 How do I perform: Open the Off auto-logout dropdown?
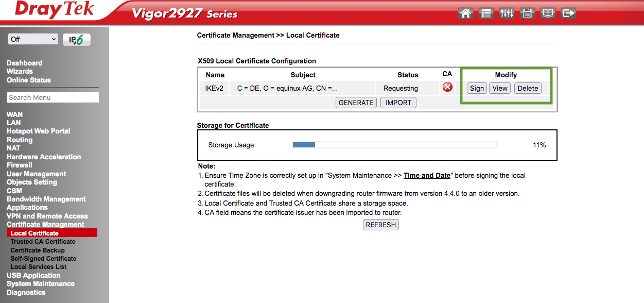[x=32, y=39]
